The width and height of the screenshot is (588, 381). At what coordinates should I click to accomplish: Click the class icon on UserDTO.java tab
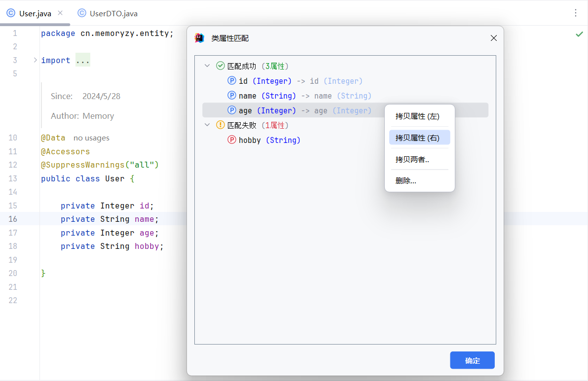(82, 13)
